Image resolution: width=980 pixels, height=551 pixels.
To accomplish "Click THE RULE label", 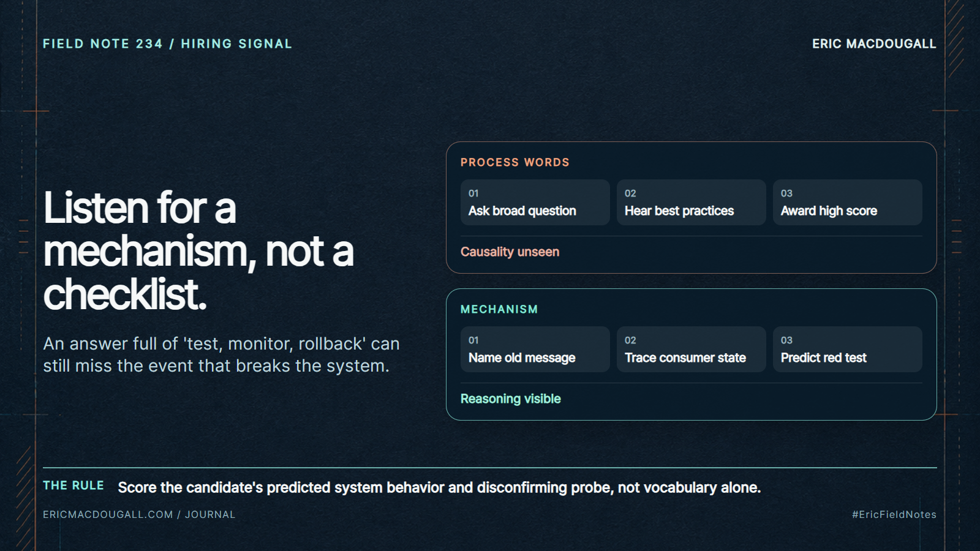I will click(x=73, y=485).
